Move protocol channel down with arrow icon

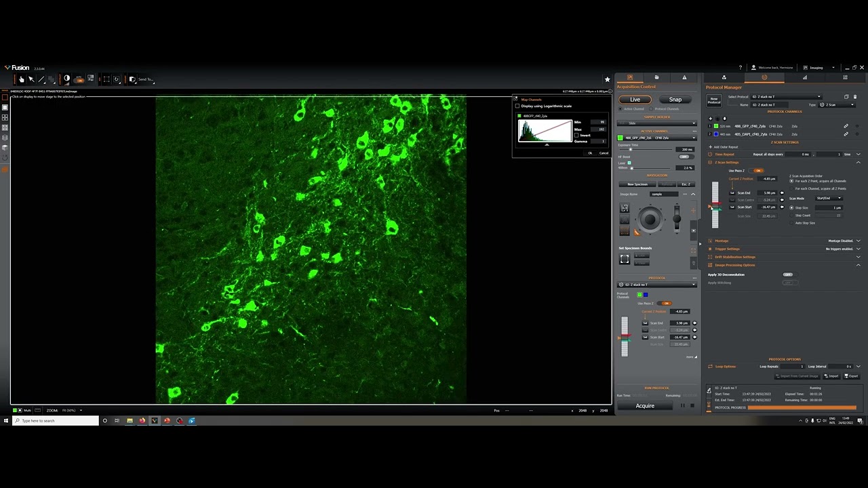tap(724, 119)
